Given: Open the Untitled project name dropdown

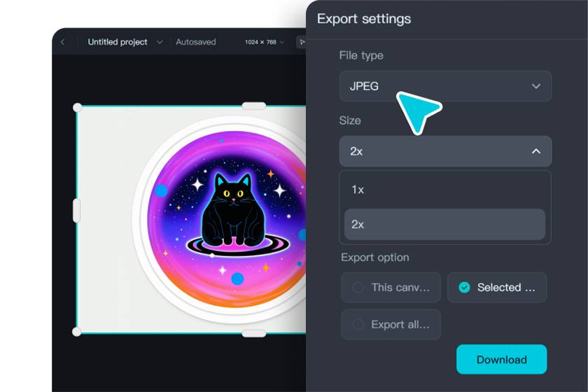Looking at the screenshot, I should click(125, 42).
